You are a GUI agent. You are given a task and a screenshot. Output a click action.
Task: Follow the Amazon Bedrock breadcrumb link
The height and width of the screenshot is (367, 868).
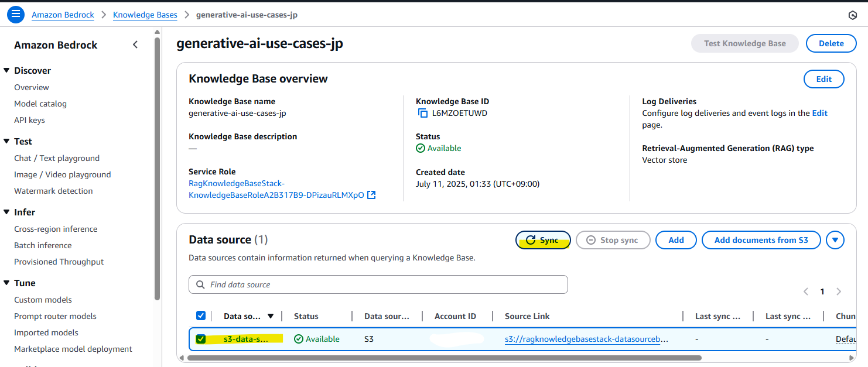click(63, 15)
